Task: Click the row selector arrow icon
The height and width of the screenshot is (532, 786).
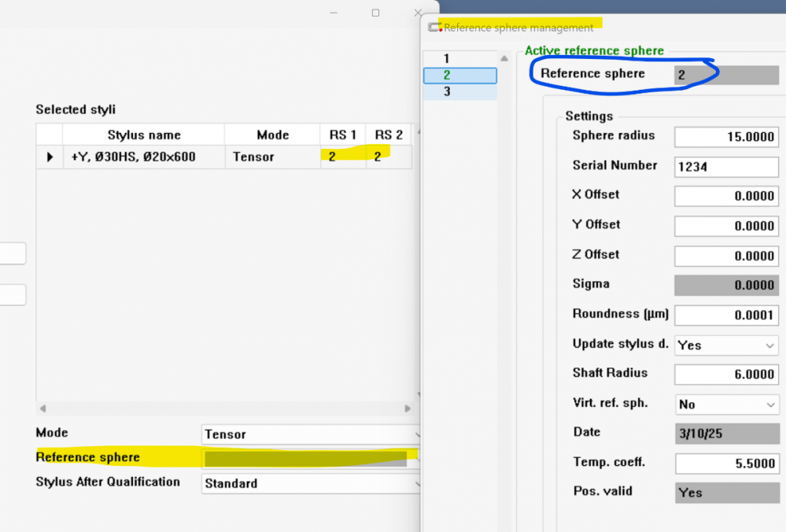Action: pyautogui.click(x=50, y=157)
